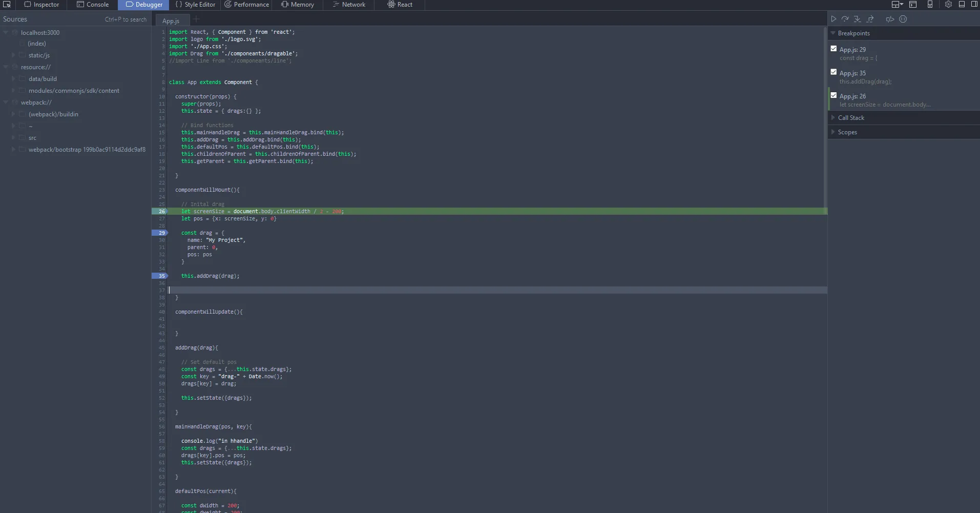Remove breakpoint marker on line 26 gutter
980x513 pixels.
160,211
